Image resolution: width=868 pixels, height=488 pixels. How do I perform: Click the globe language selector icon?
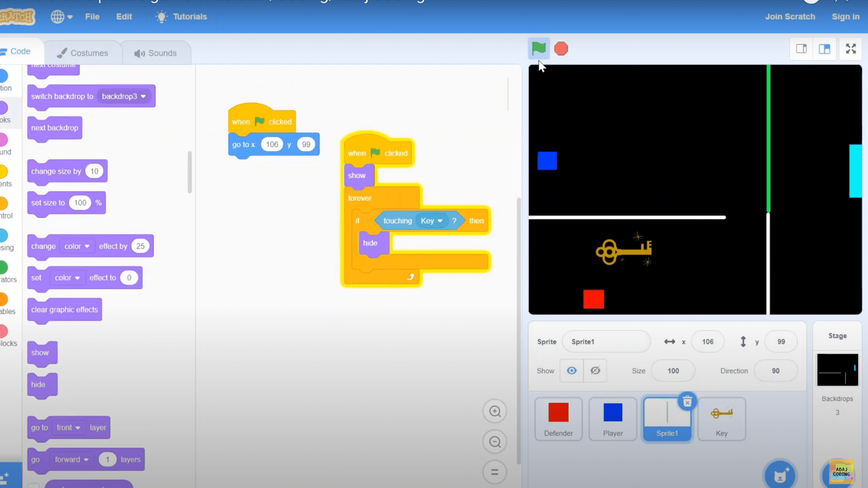pos(58,16)
